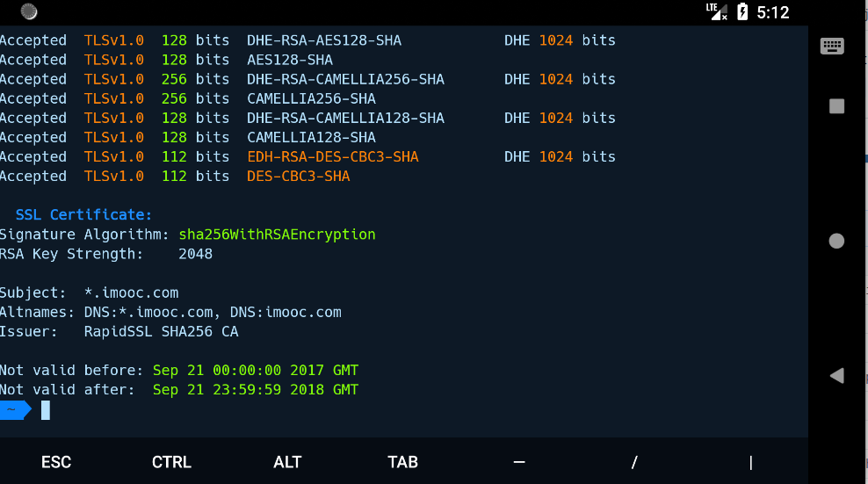Toggle the ALT modifier key
This screenshot has width=868, height=484.
click(287, 462)
